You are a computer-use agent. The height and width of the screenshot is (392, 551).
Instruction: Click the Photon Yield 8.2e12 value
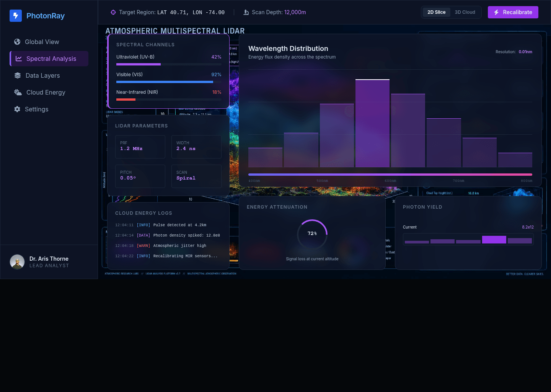(528, 227)
